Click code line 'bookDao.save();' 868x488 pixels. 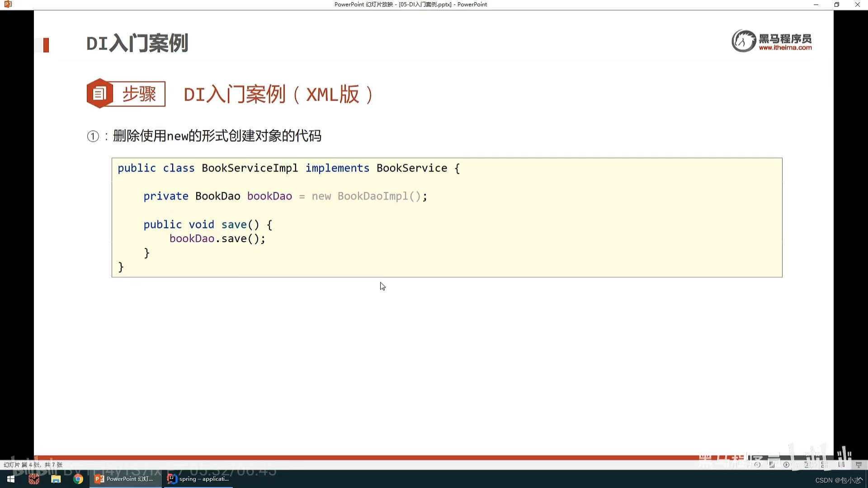pyautogui.click(x=217, y=239)
